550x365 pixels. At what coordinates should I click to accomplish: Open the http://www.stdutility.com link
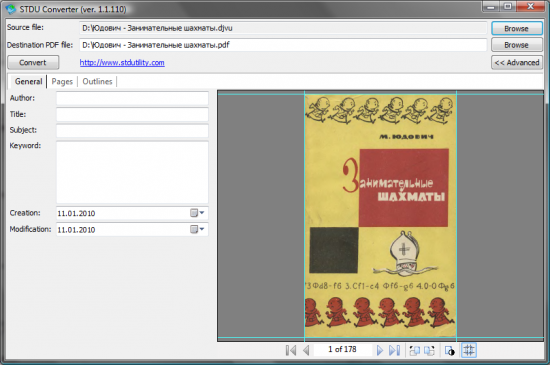coord(122,62)
